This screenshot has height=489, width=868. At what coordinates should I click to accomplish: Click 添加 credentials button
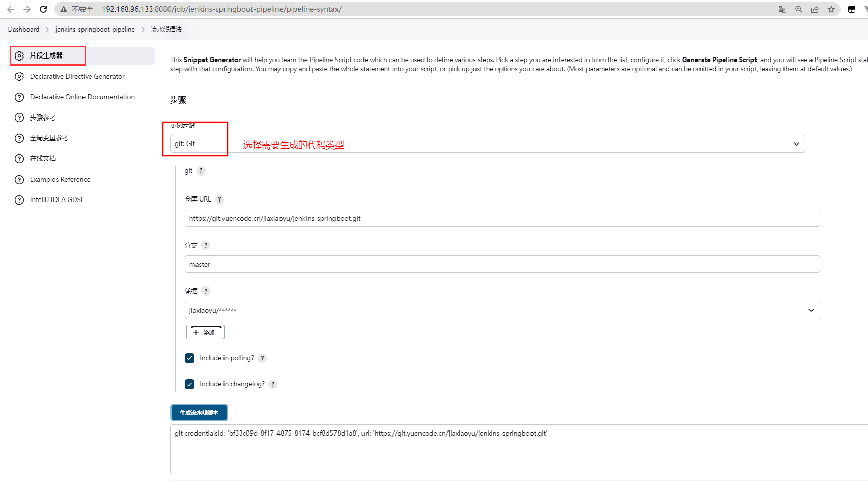click(205, 332)
